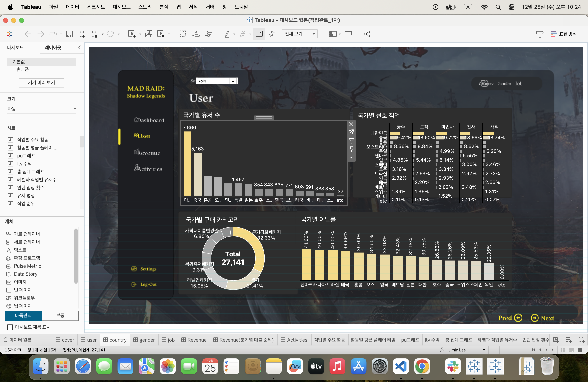
Task: Click the presentation mode icon
Action: click(349, 34)
